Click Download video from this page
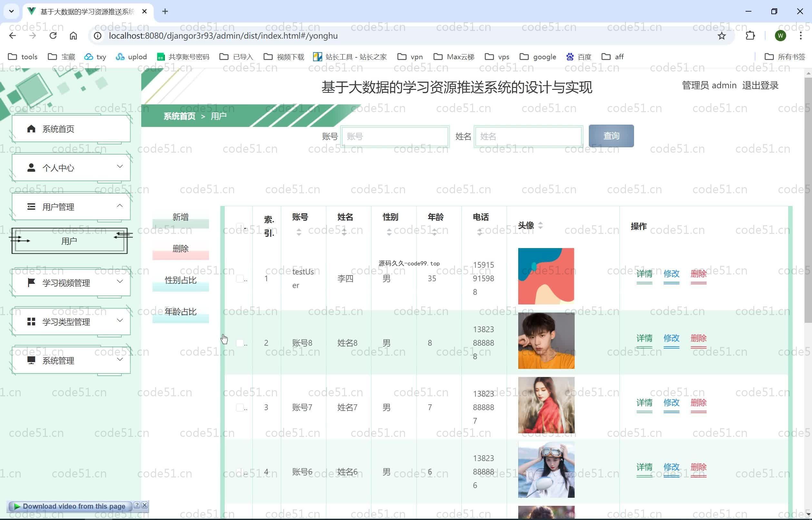Viewport: 812px width, 520px height. point(70,506)
